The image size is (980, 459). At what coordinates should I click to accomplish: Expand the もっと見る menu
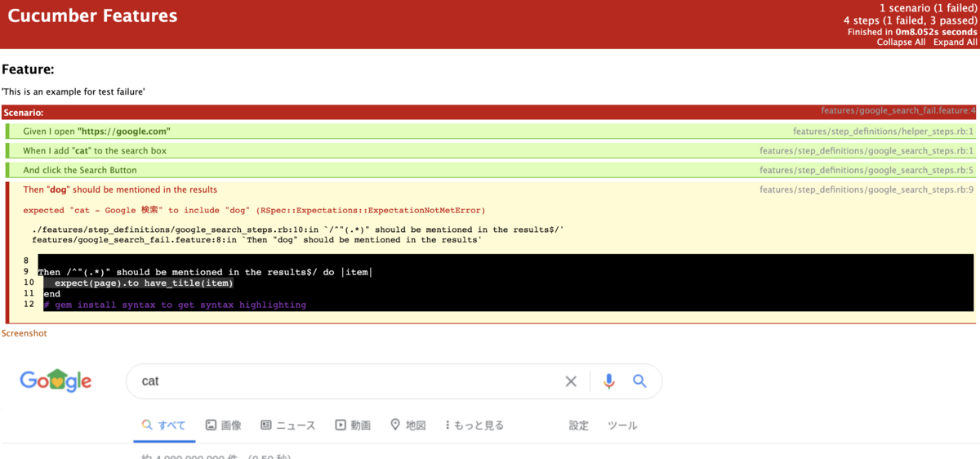pos(474,426)
